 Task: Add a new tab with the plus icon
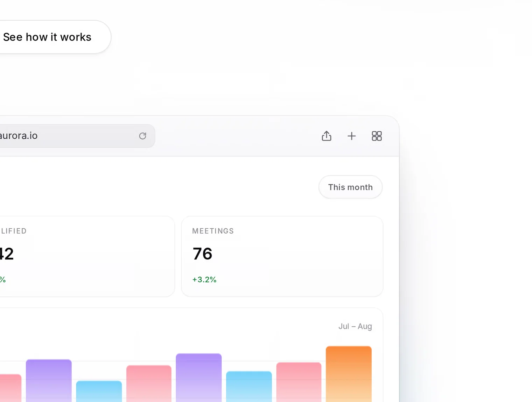click(351, 136)
